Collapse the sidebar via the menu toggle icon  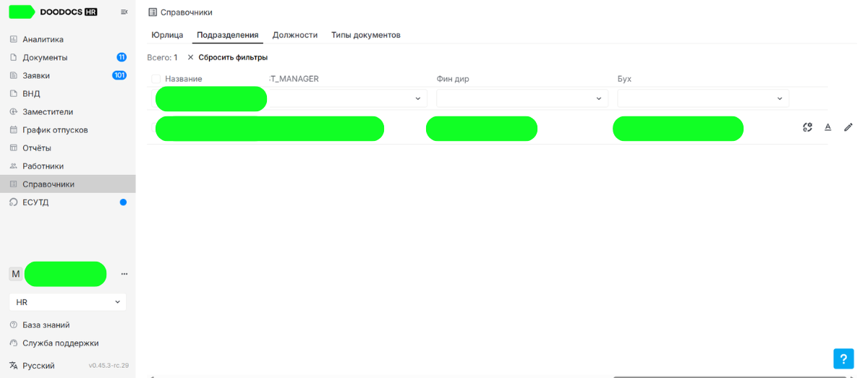coord(124,12)
